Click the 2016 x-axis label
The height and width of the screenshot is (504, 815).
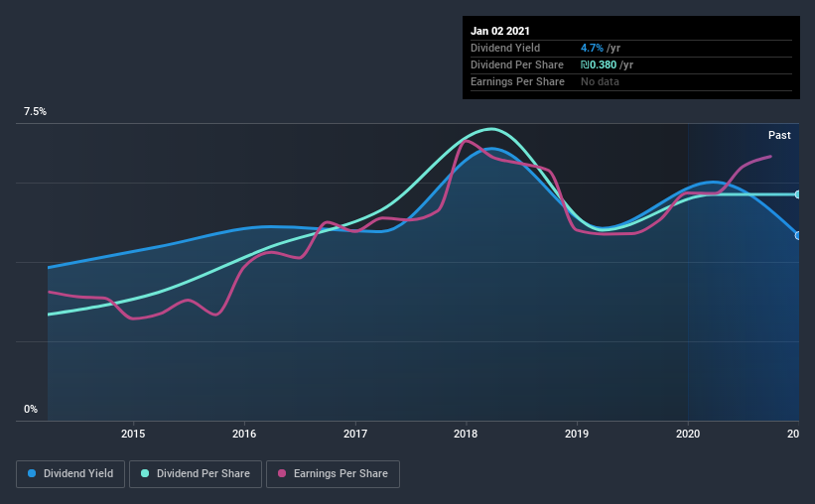click(244, 434)
